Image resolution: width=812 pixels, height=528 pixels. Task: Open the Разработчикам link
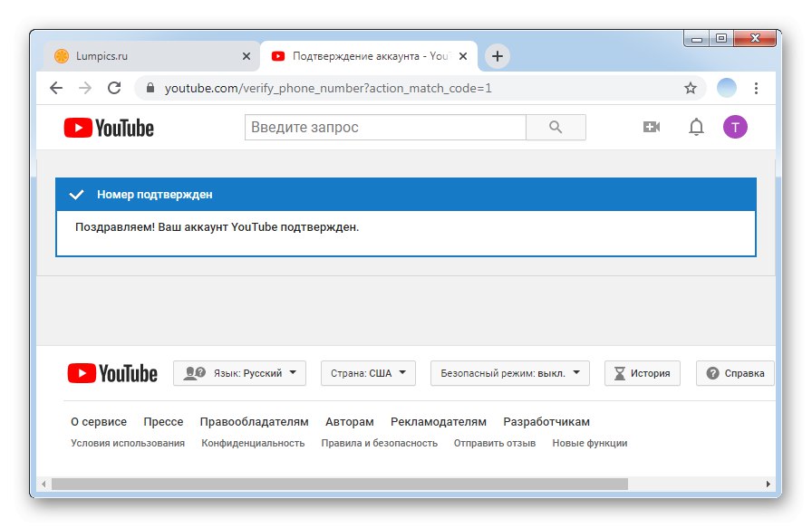coord(546,422)
